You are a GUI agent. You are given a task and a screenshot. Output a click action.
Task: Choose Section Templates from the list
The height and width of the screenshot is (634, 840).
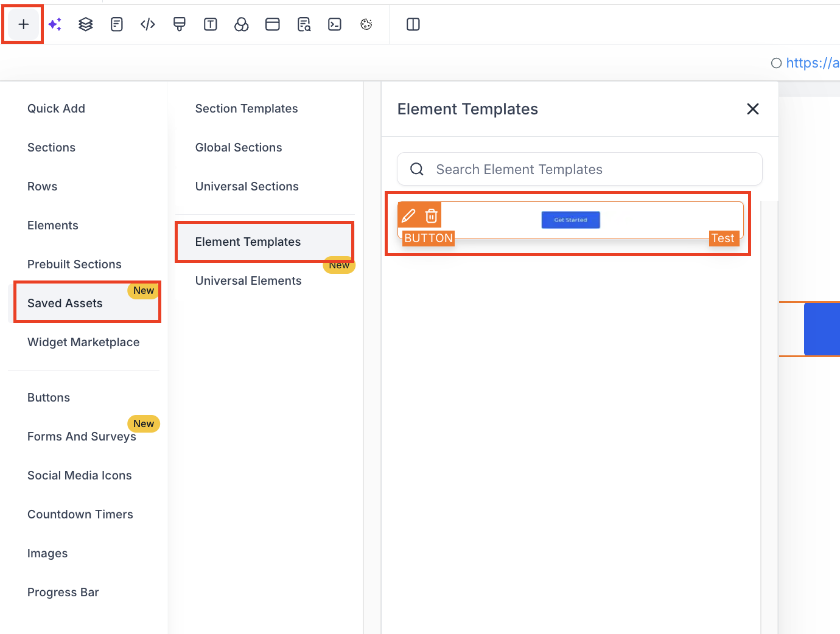[x=247, y=108]
